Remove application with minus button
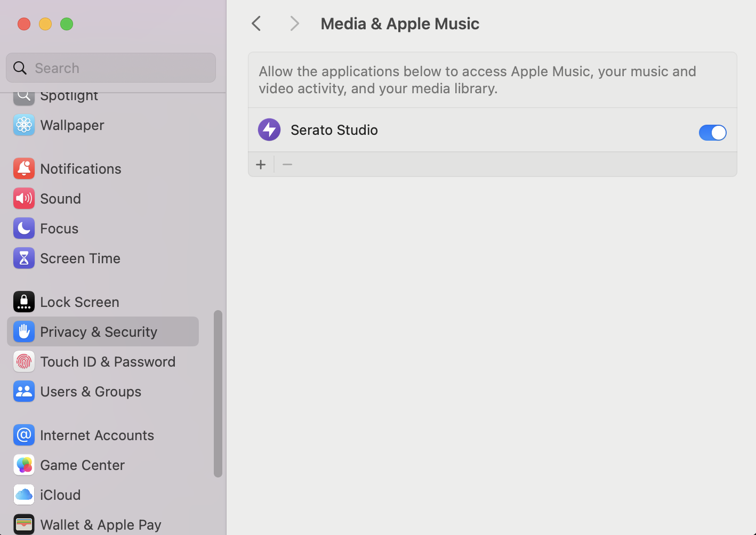 pos(287,165)
